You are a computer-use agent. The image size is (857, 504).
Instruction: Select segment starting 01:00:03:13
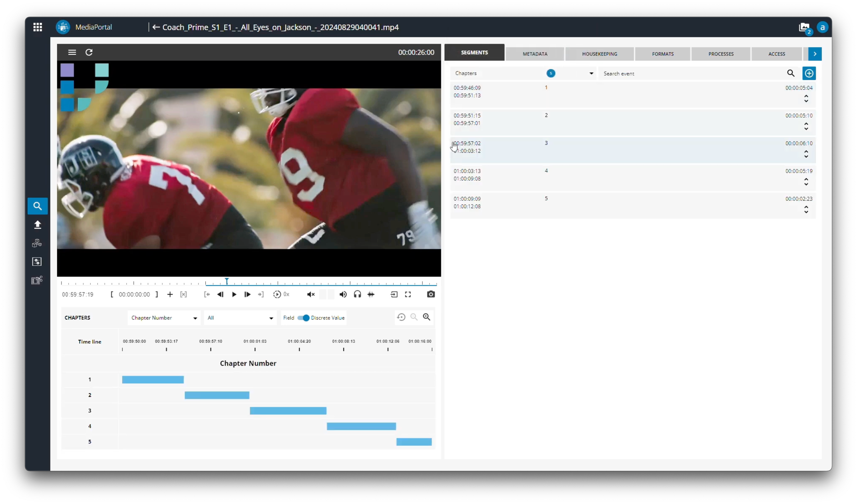pyautogui.click(x=633, y=178)
